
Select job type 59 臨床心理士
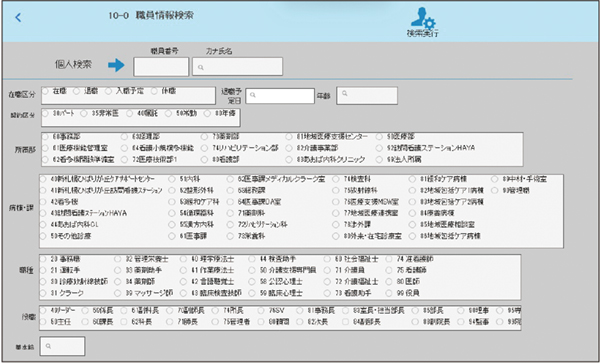pos(251,293)
